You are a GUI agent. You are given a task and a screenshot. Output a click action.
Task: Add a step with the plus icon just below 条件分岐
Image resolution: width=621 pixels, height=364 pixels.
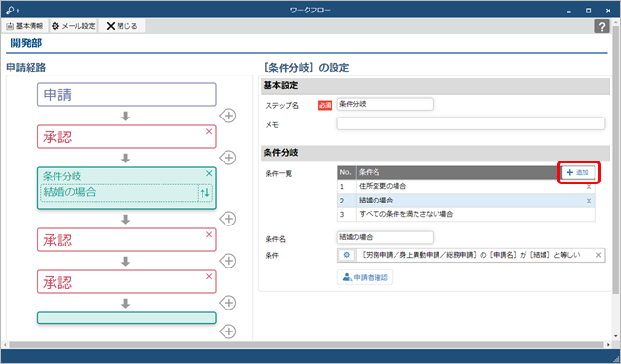pyautogui.click(x=228, y=219)
